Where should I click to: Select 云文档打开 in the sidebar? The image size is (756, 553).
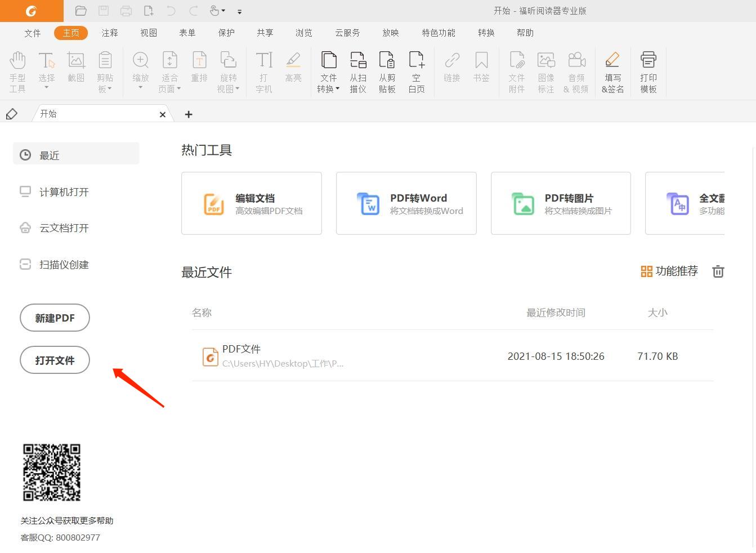(x=64, y=228)
